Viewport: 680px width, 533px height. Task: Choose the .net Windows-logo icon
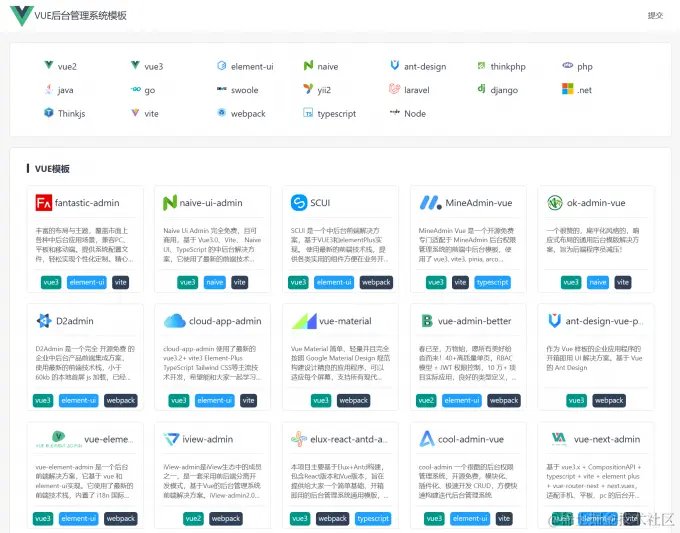click(568, 89)
